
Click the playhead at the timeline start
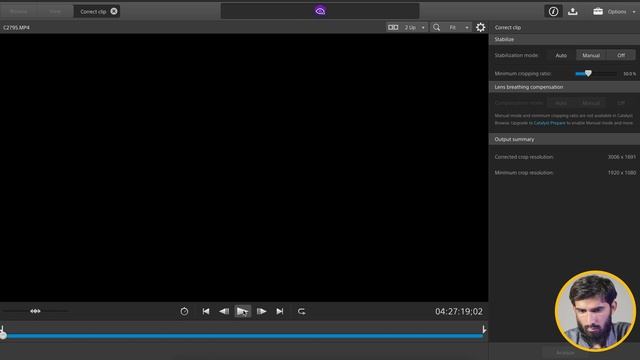pyautogui.click(x=3, y=336)
